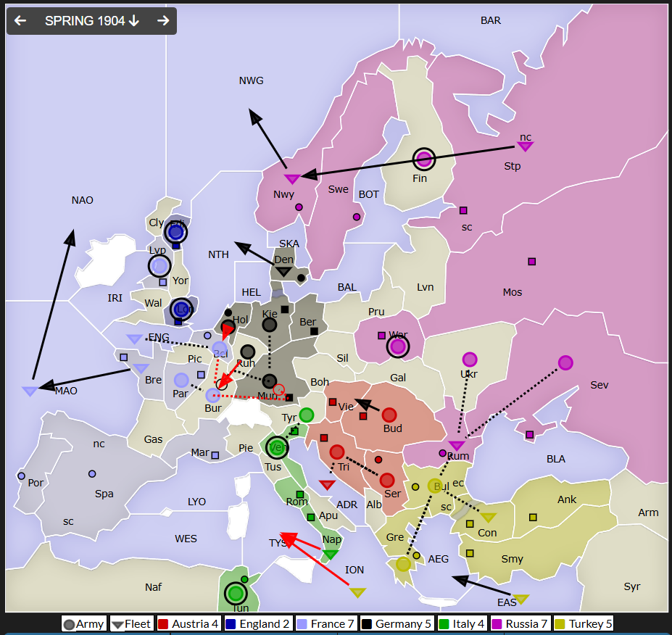
Task: Click the English army in Edinburgh
Action: [x=175, y=232]
